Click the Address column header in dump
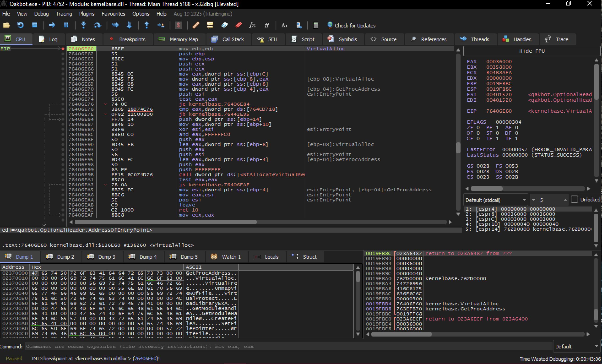The height and width of the screenshot is (364, 602). tap(15, 267)
